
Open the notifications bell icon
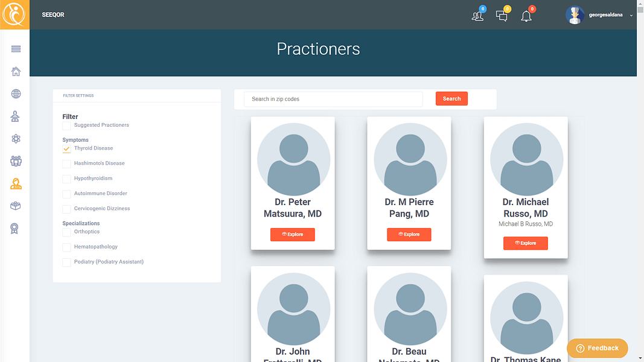[526, 16]
